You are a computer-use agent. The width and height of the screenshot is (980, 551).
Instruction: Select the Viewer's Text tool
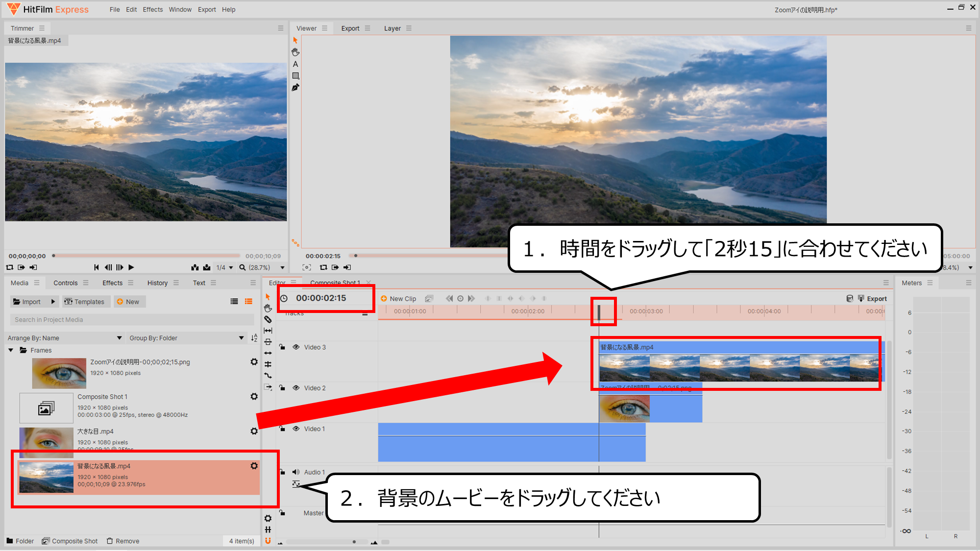295,64
